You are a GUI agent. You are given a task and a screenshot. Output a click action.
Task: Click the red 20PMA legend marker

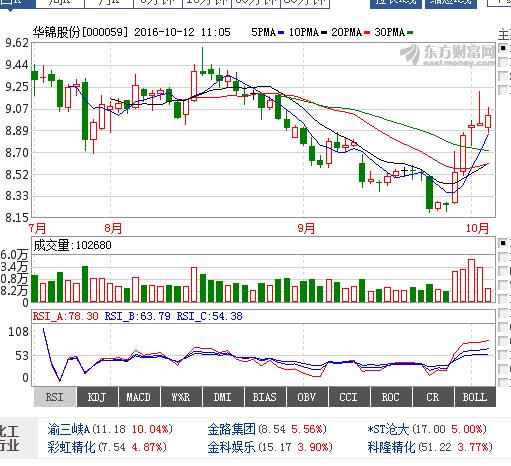click(367, 33)
